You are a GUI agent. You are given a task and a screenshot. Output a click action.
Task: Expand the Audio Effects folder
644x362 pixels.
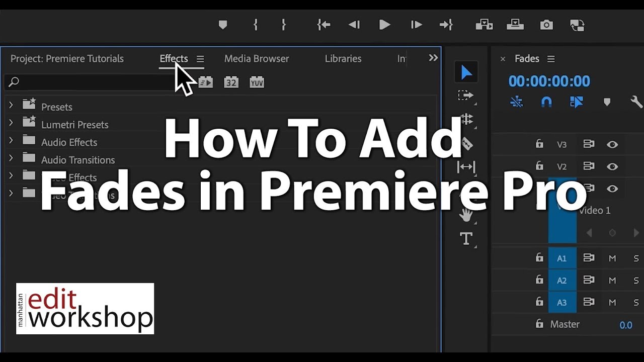point(11,140)
